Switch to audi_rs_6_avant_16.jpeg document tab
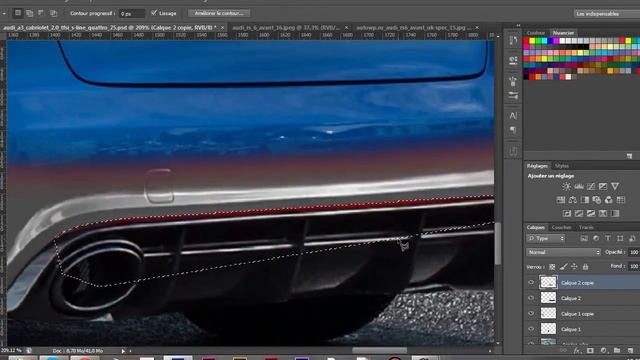This screenshot has width=640, height=360. coord(285,28)
